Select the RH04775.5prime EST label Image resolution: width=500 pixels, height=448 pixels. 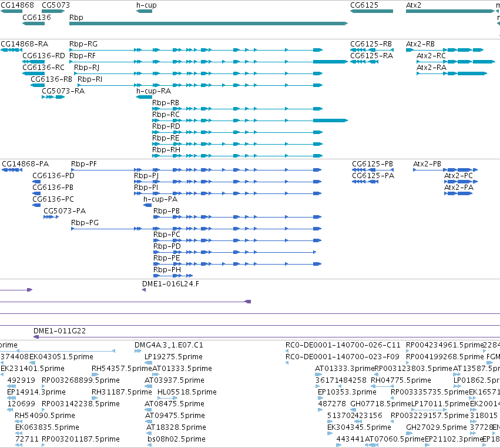point(401,380)
